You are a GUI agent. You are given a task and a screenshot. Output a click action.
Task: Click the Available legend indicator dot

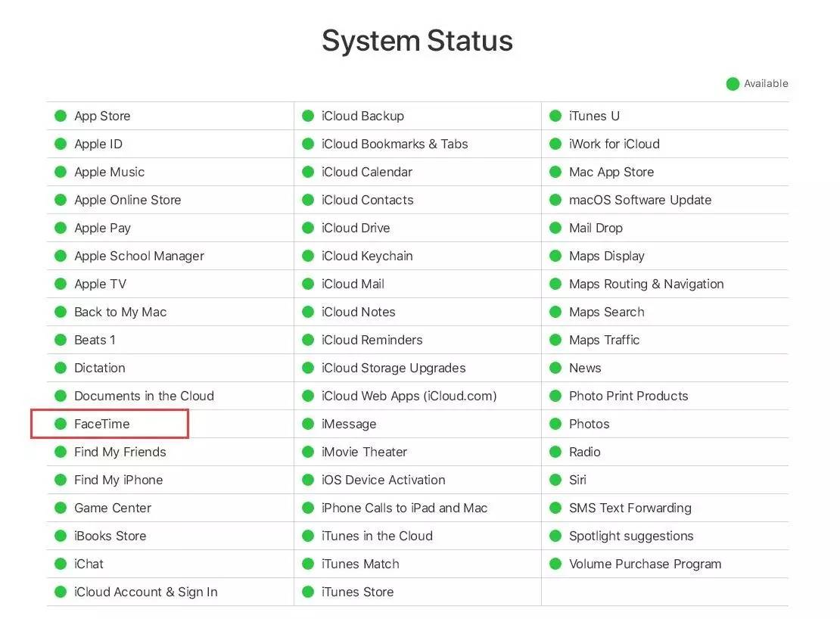[732, 83]
